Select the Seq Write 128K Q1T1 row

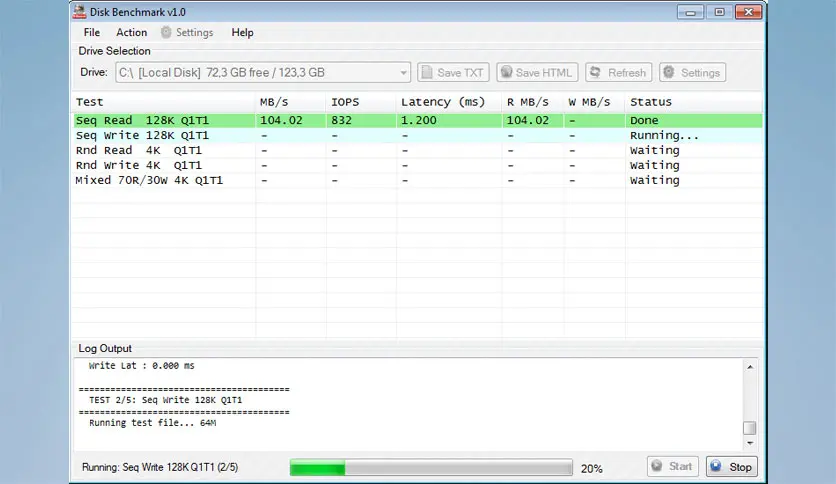[x=417, y=135]
